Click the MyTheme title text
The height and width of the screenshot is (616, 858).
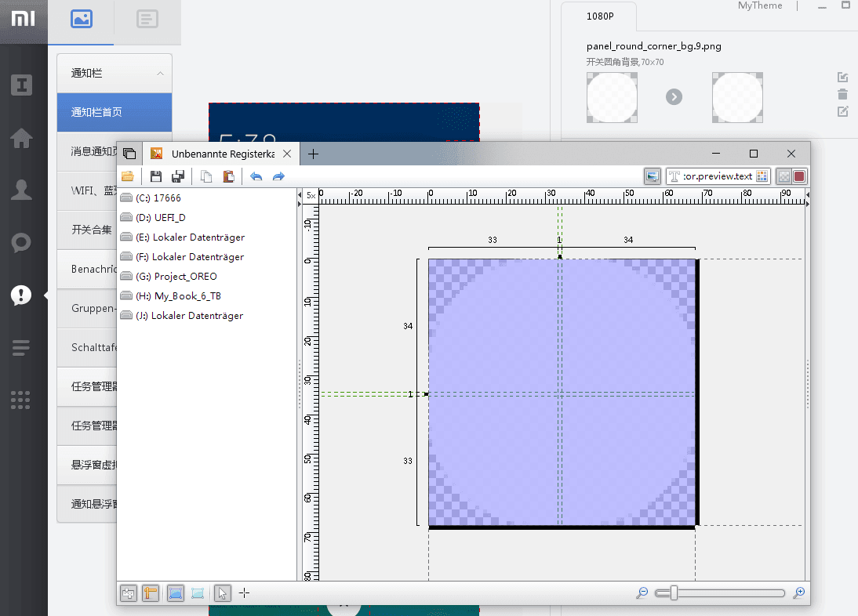click(x=760, y=5)
